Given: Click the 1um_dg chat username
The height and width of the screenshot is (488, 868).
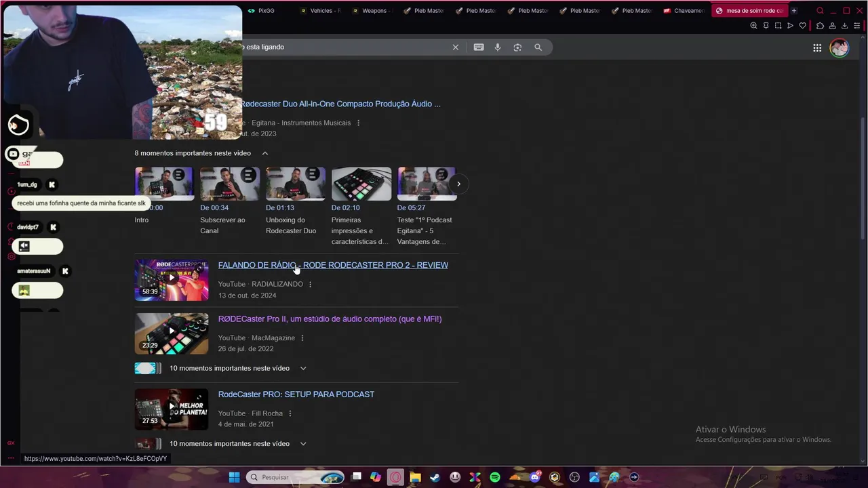Looking at the screenshot, I should coord(27,184).
